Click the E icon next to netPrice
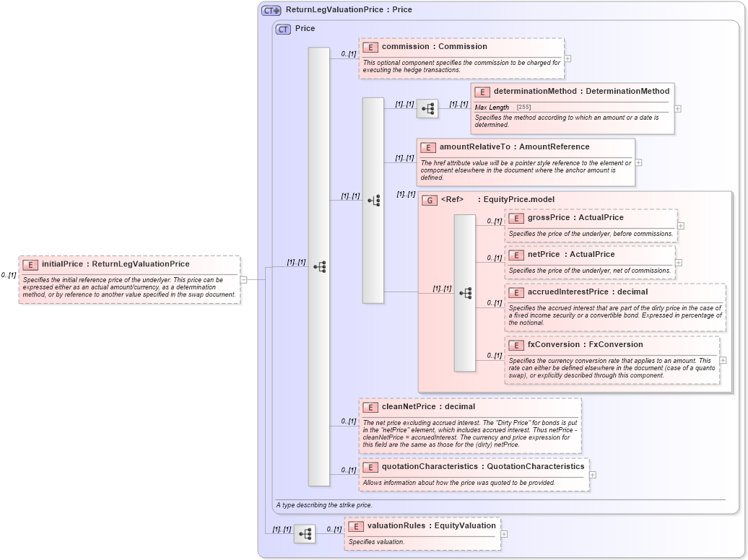The width and height of the screenshot is (748, 560). (x=516, y=255)
